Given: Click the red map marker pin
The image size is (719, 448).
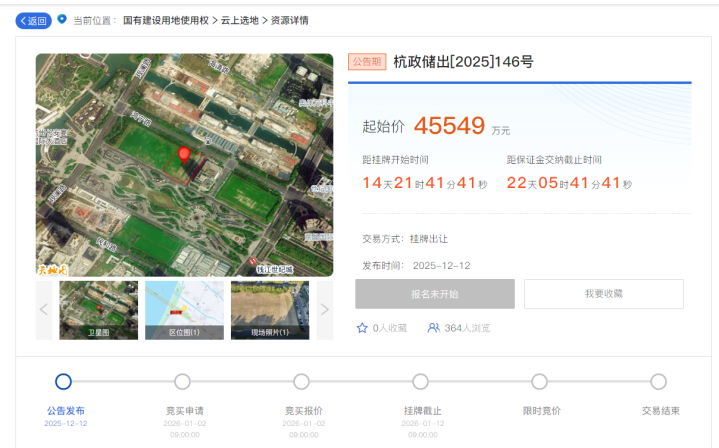Looking at the screenshot, I should 184,155.
